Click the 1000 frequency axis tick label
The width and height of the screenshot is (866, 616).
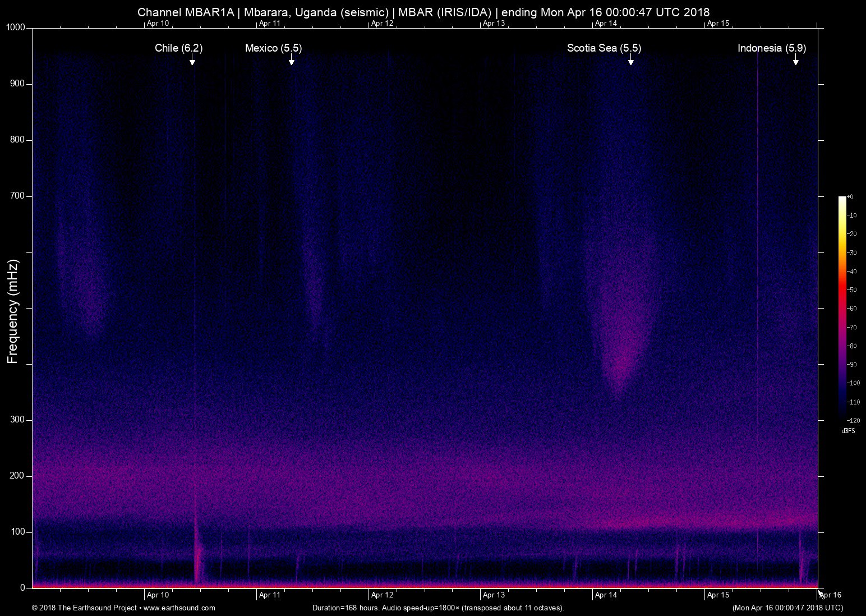click(16, 27)
